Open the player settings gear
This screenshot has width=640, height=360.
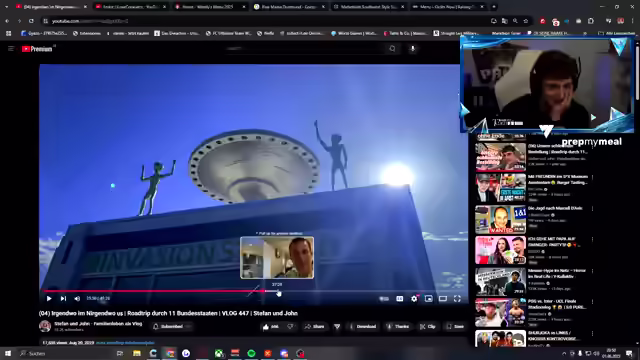[x=414, y=299]
